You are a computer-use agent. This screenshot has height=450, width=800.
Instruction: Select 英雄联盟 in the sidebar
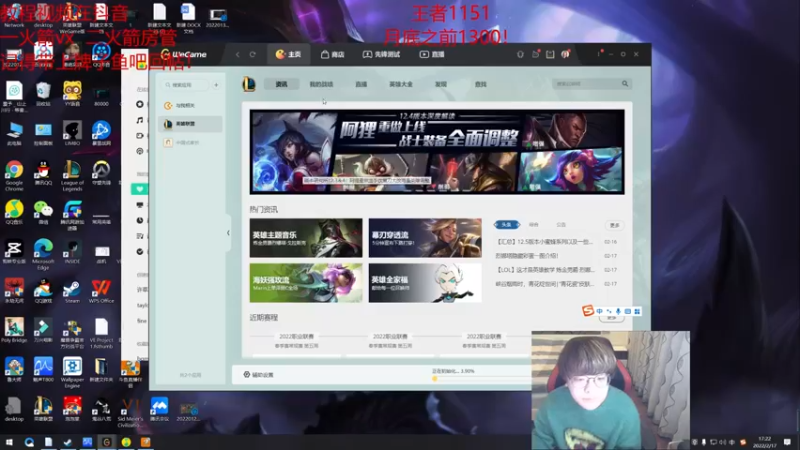tap(190, 124)
